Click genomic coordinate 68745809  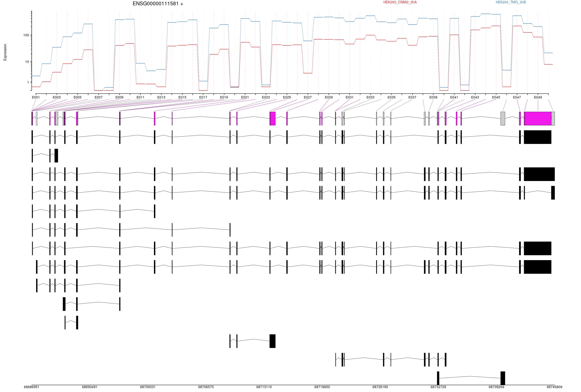point(555,387)
